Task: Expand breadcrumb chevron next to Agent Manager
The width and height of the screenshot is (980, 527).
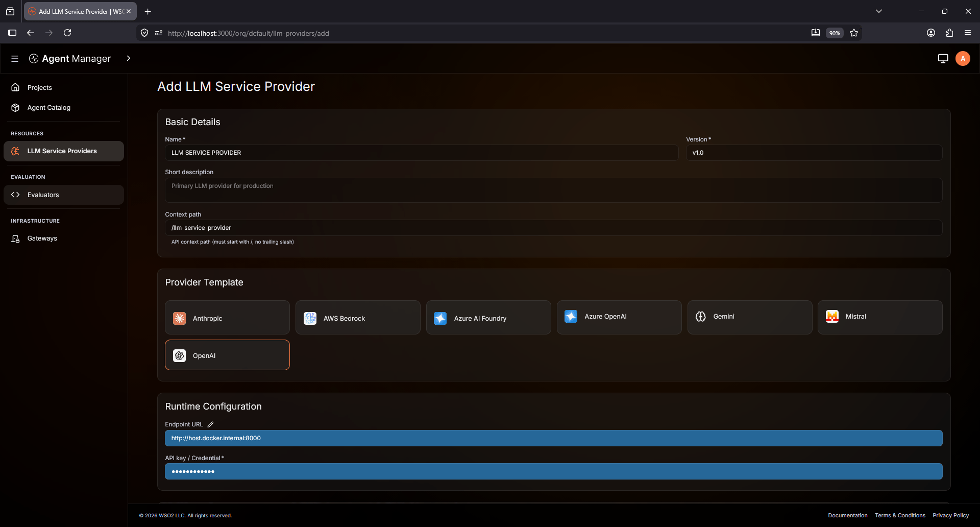Action: tap(129, 59)
